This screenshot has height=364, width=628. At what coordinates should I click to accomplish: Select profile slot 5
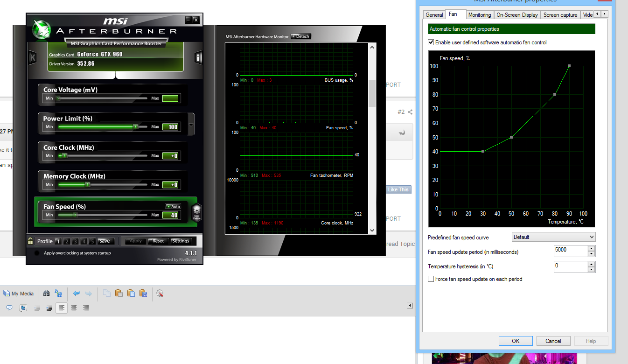92,241
